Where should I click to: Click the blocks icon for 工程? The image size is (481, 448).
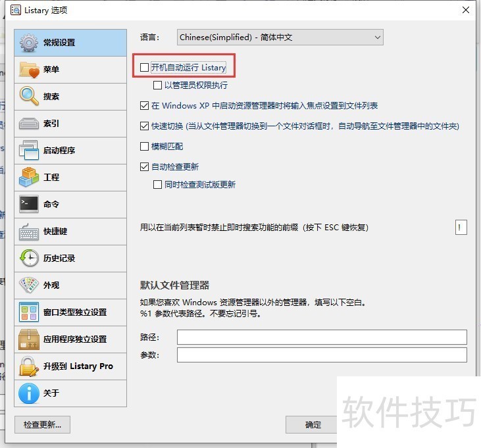pos(29,177)
